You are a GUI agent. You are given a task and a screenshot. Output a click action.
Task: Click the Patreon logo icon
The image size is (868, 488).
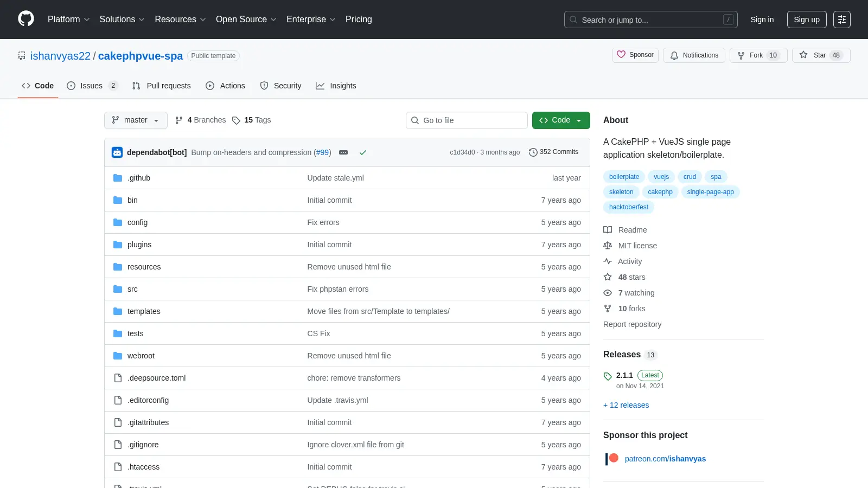click(x=611, y=459)
